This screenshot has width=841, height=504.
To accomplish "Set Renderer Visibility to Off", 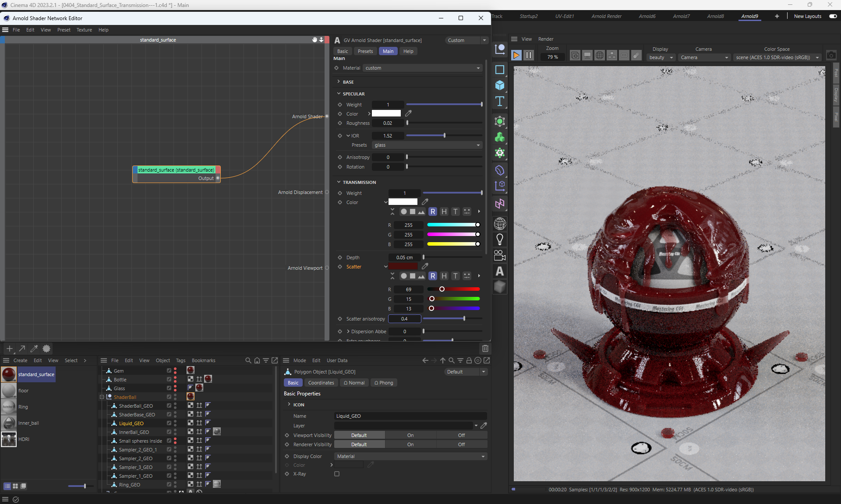I will coord(461,444).
